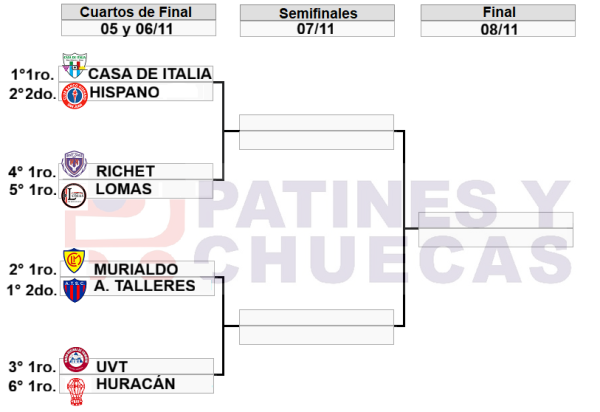This screenshot has height=412, width=600.
Task: Click the Hispano club crest
Action: (x=74, y=93)
